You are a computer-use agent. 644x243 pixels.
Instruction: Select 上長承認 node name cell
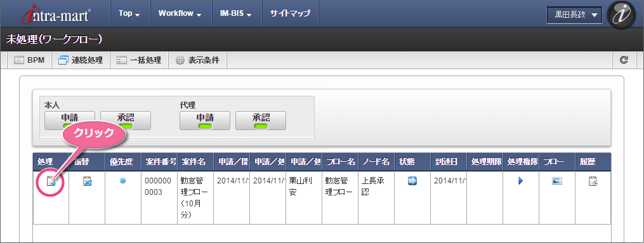click(376, 198)
